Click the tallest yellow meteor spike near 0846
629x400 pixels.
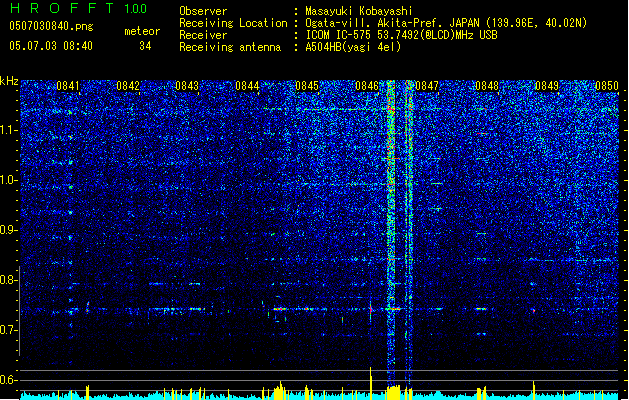(371, 383)
